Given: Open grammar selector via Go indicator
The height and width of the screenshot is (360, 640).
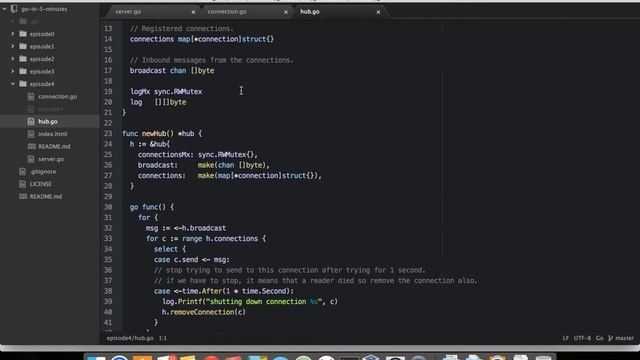Looking at the screenshot, I should tap(599, 338).
